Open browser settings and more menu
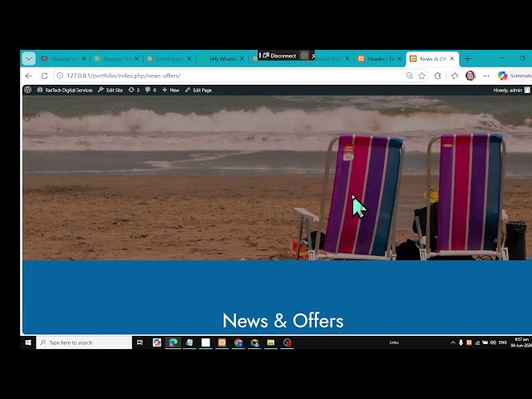This screenshot has height=399, width=532. tap(486, 76)
